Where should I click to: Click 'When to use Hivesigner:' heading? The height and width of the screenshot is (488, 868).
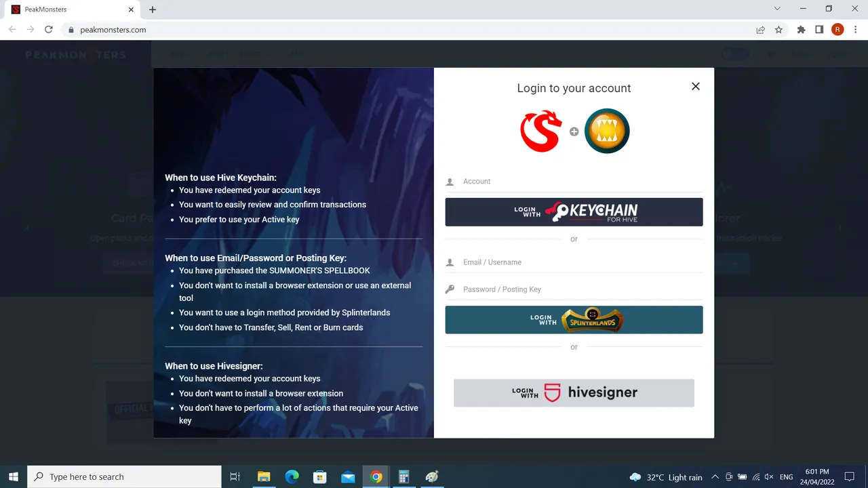(214, 366)
